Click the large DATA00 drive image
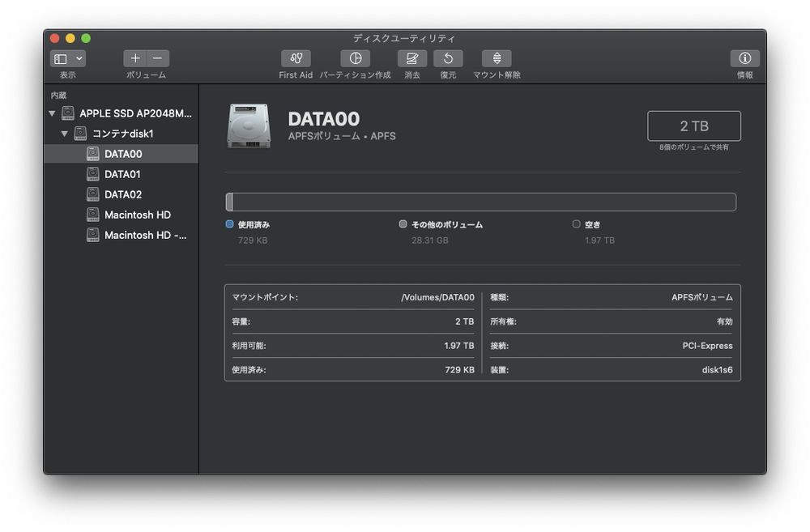The width and height of the screenshot is (810, 532). [x=249, y=126]
